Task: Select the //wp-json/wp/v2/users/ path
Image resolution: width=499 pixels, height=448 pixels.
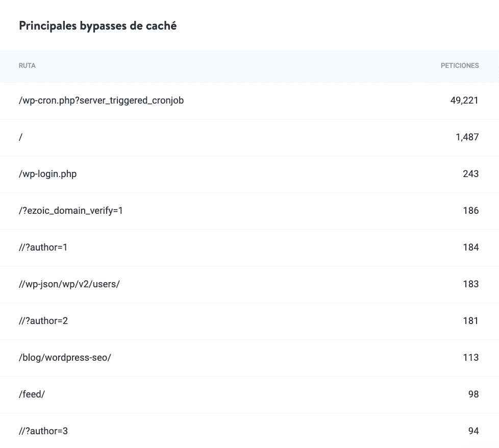Action: click(x=69, y=284)
